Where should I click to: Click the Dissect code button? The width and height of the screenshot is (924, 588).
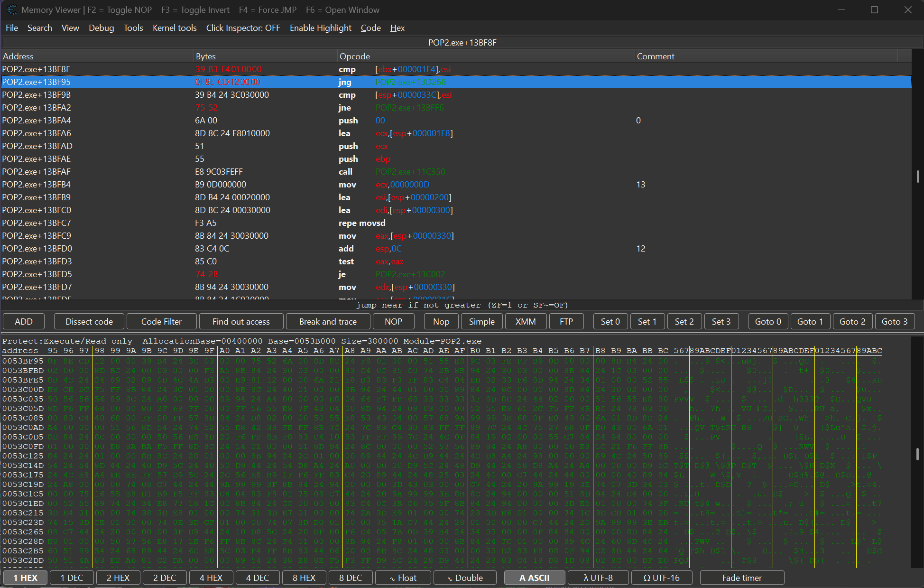(89, 321)
